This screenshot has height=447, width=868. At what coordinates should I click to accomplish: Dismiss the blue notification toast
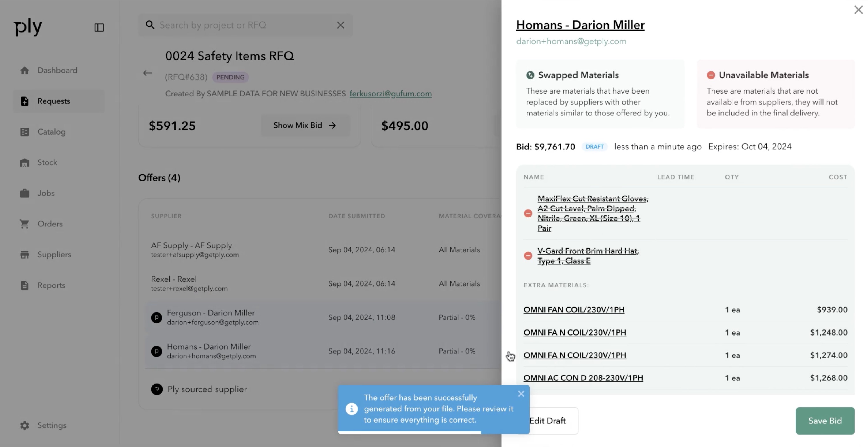tap(521, 394)
